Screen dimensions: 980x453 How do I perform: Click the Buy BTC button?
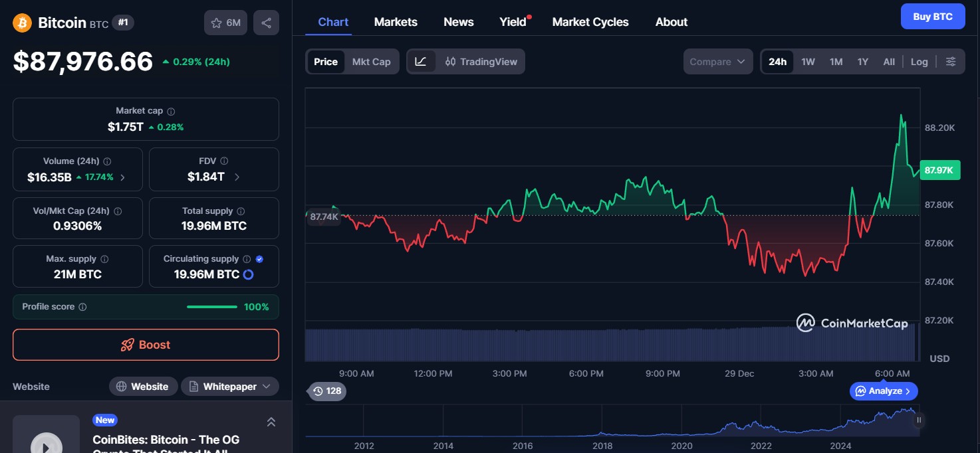coord(933,16)
